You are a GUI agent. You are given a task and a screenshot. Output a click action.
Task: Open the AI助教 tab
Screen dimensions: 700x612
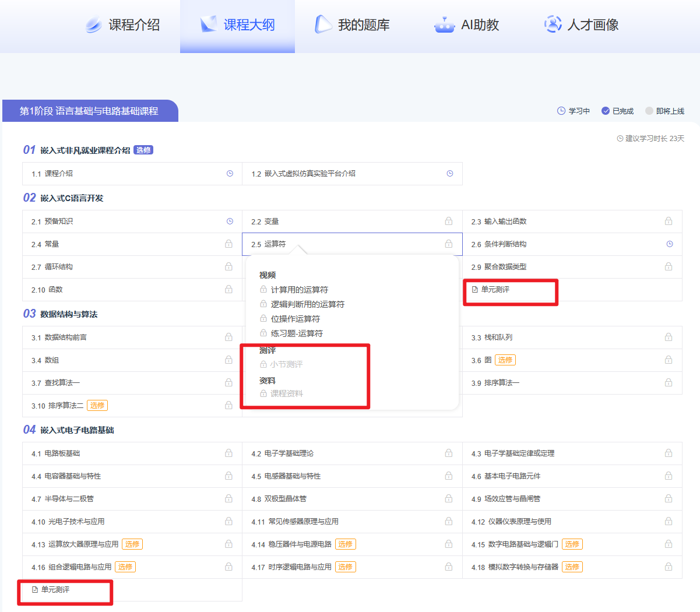click(x=467, y=25)
